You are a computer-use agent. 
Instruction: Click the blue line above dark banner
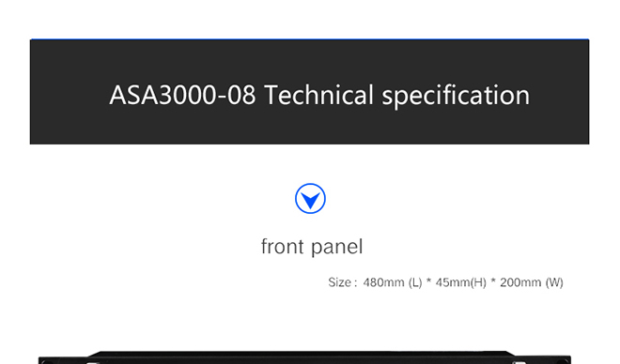click(x=310, y=39)
